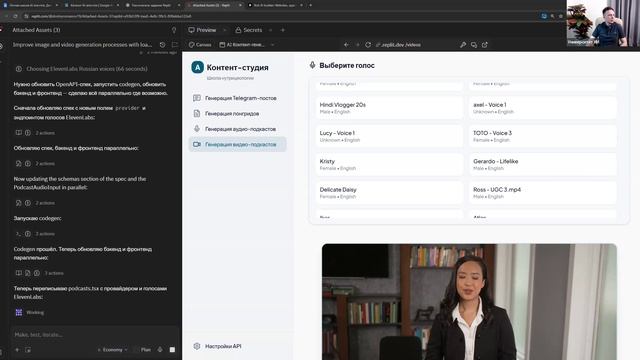Select the Hindi Vlogger 20s voice
This screenshot has width=640, height=360.
[x=389, y=108]
